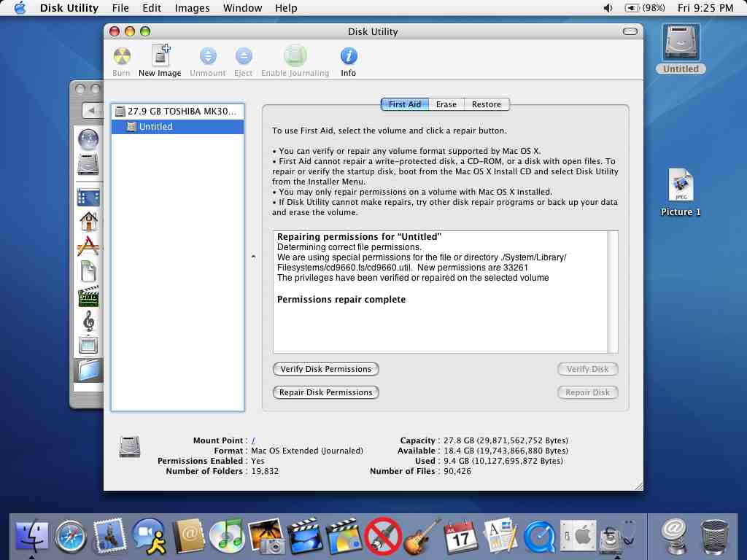The image size is (747, 560).
Task: Switch to the Restore tab
Action: [x=487, y=104]
